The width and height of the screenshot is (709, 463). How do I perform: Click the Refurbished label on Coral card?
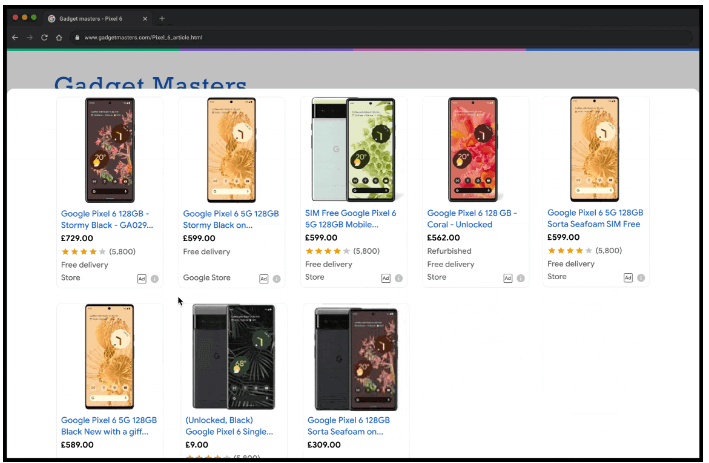[x=449, y=251]
